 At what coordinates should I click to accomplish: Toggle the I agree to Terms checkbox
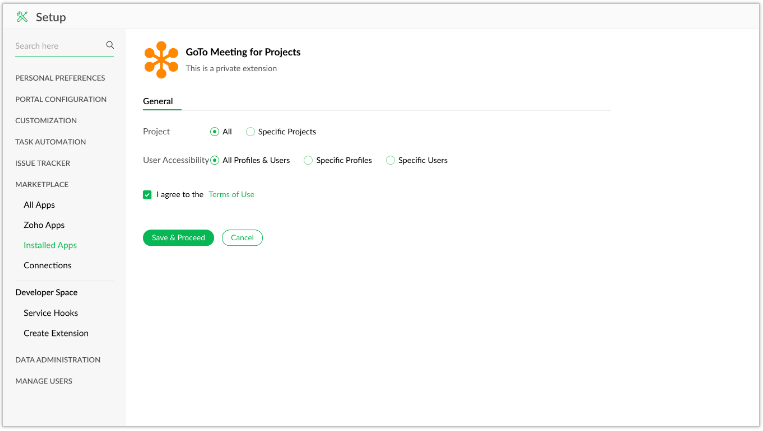click(148, 194)
